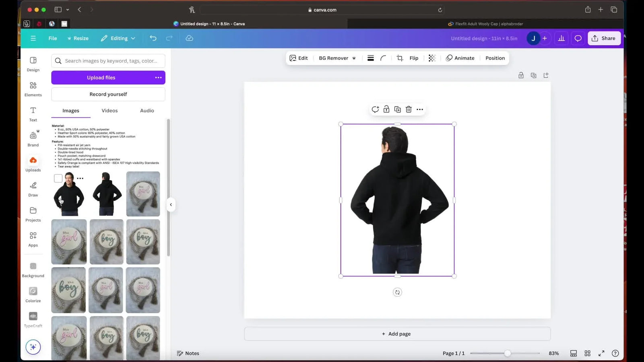Open the Draw panel

33,189
